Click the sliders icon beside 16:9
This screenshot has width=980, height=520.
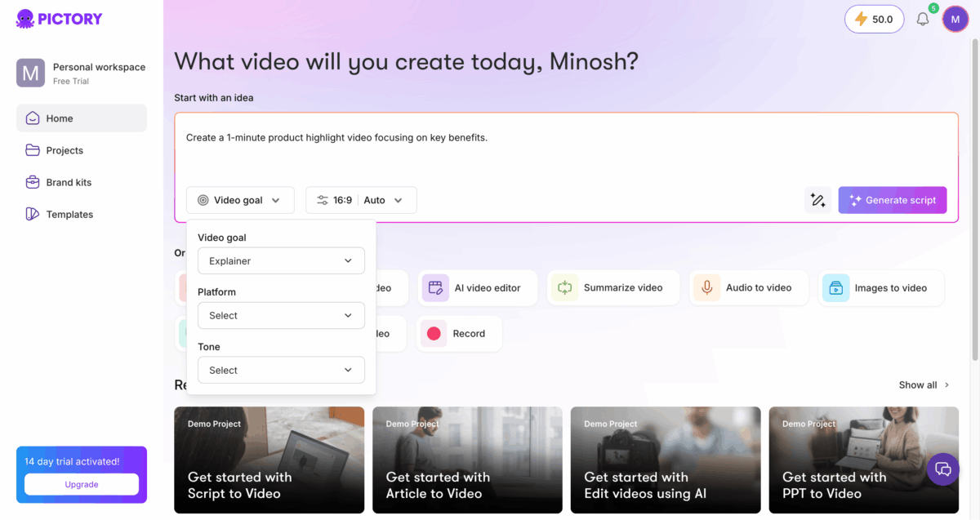pos(323,200)
